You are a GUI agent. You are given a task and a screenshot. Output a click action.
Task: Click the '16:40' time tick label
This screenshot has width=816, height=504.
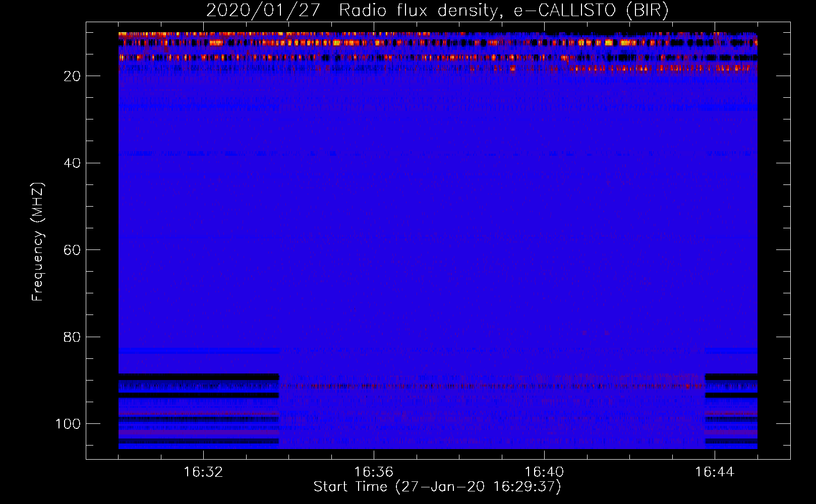click(x=544, y=472)
